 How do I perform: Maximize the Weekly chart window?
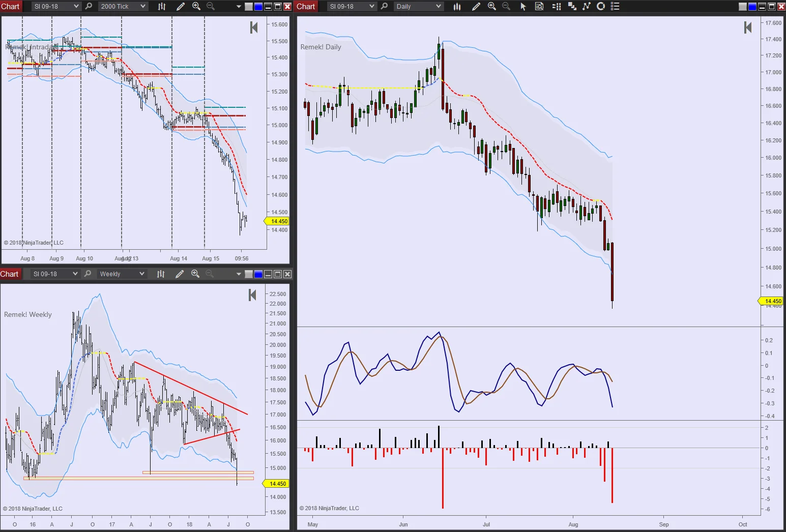click(x=278, y=274)
